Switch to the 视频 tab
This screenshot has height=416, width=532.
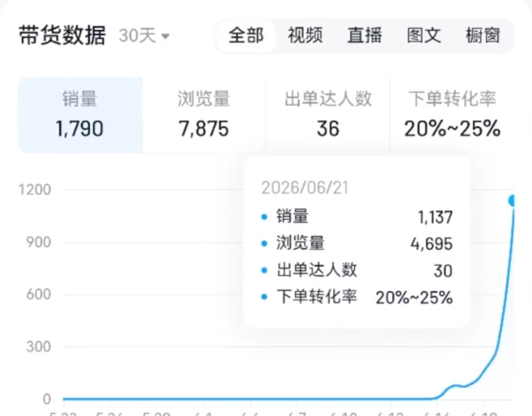305,36
